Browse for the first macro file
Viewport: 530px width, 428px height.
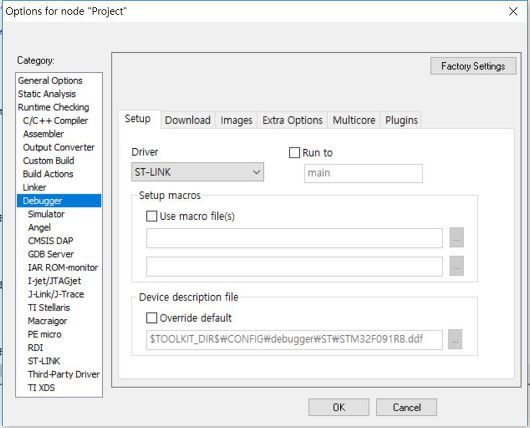[457, 238]
